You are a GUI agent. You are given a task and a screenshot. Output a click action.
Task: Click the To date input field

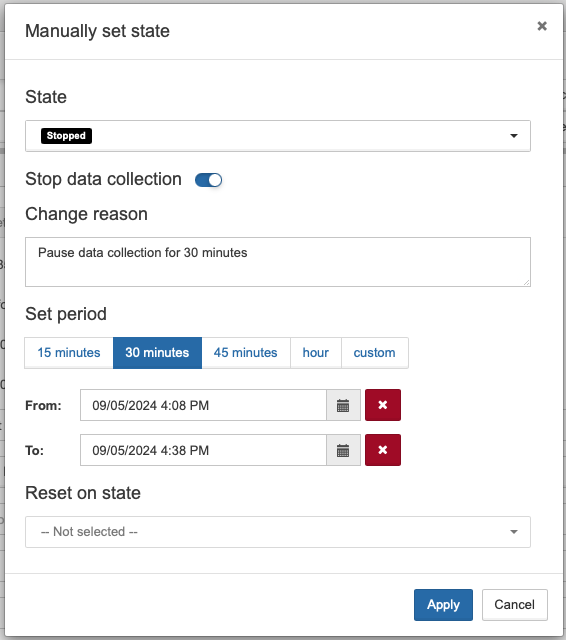[203, 450]
